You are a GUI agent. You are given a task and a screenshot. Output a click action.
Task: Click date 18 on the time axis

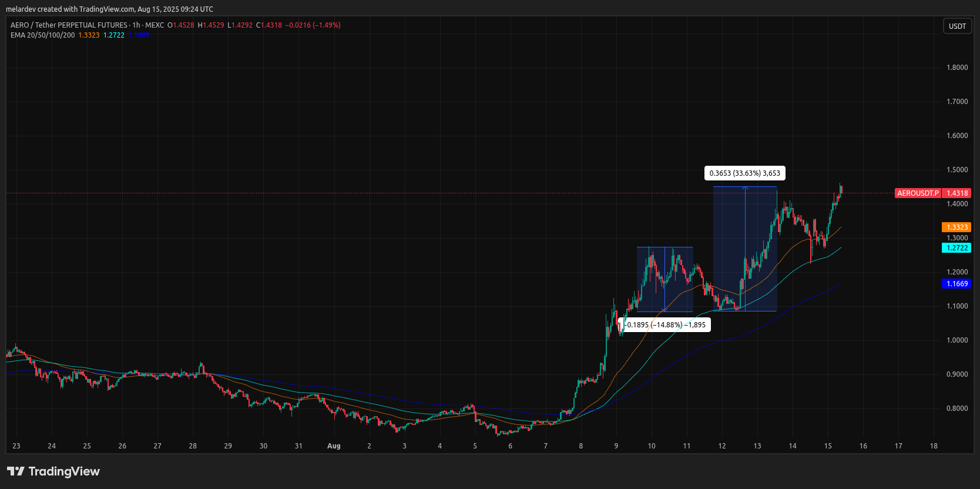(934, 446)
